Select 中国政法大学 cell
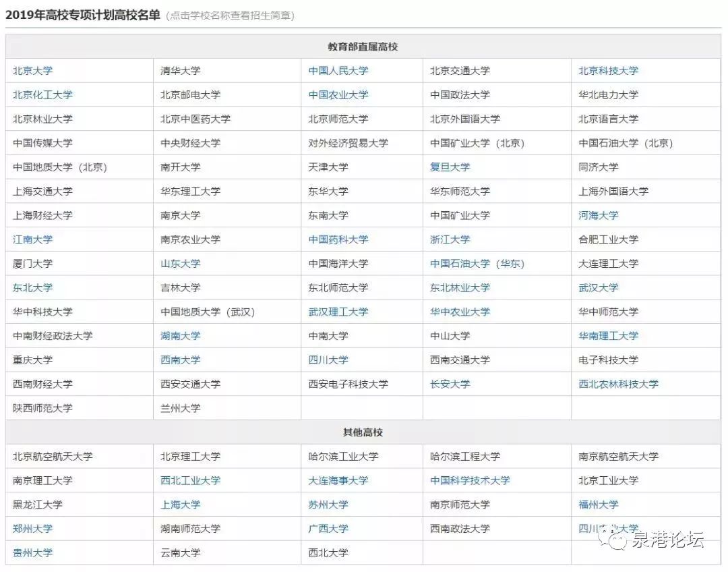Image resolution: width=728 pixels, height=572 pixels. click(x=497, y=95)
